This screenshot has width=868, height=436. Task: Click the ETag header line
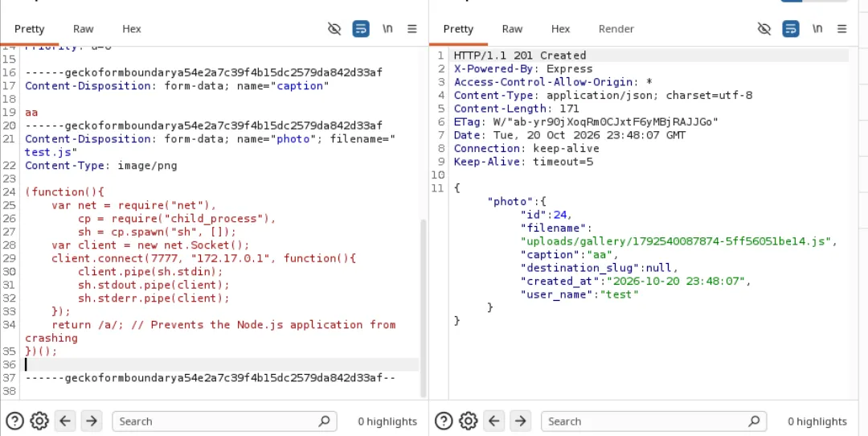click(586, 122)
